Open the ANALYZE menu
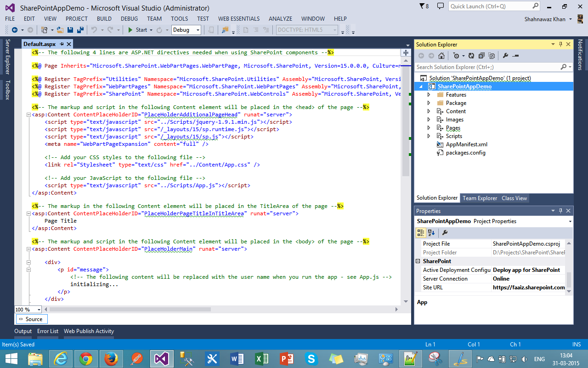The height and width of the screenshot is (368, 588). [x=280, y=19]
